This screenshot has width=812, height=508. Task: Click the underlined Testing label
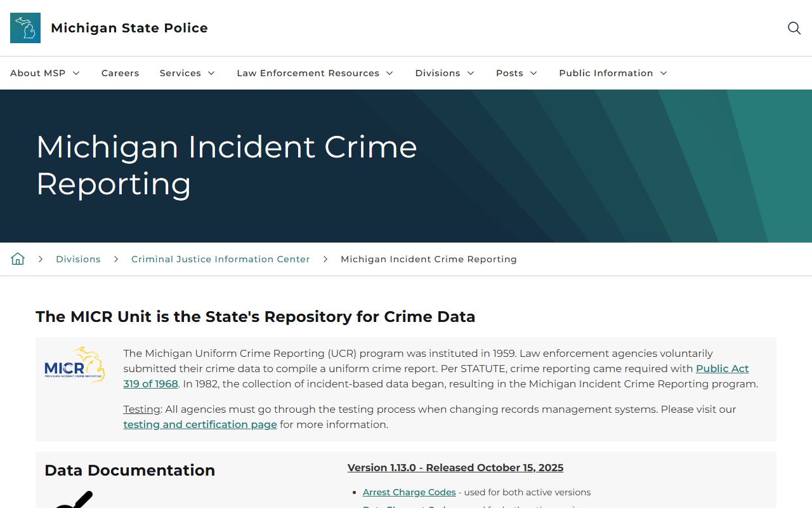click(x=142, y=409)
